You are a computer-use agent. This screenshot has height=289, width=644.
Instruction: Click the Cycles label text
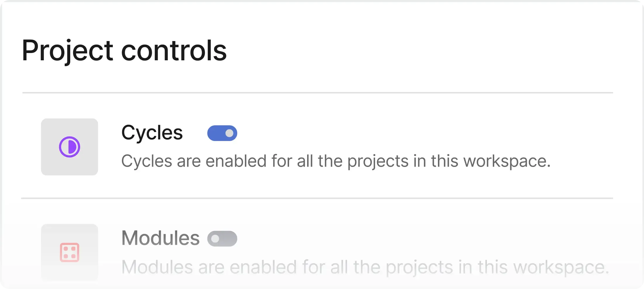pos(152,133)
